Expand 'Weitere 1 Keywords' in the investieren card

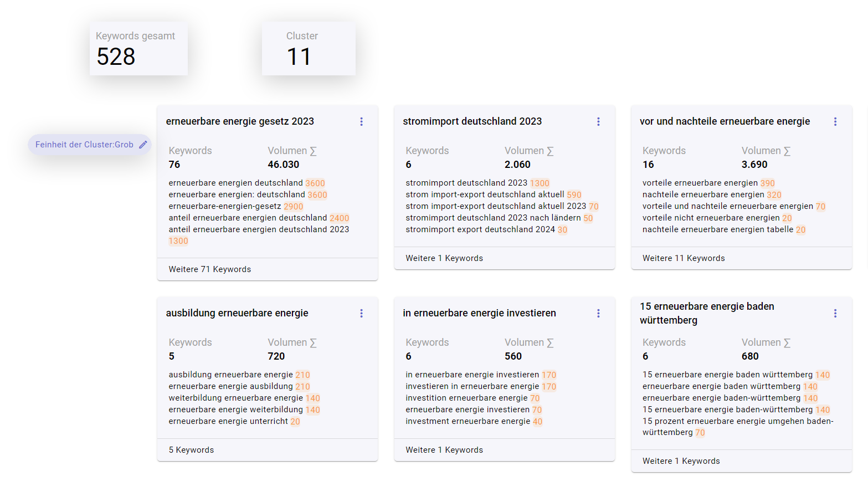444,450
